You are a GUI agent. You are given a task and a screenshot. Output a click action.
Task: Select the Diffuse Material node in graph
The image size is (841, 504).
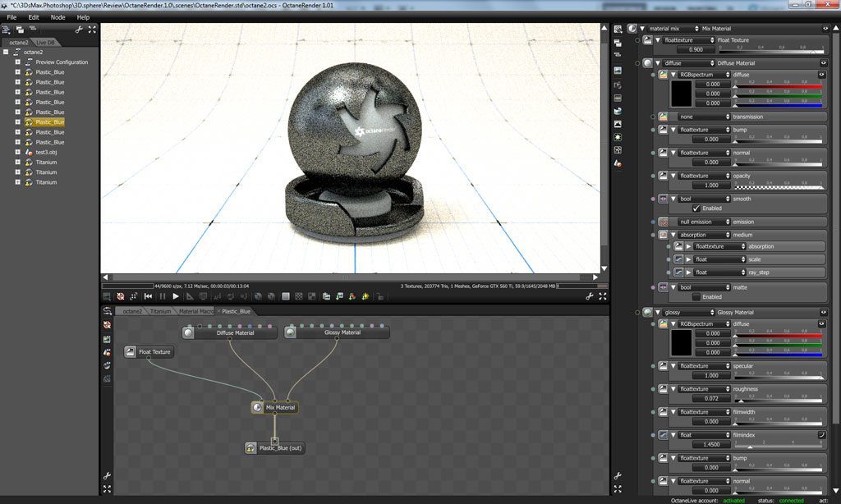tap(230, 332)
